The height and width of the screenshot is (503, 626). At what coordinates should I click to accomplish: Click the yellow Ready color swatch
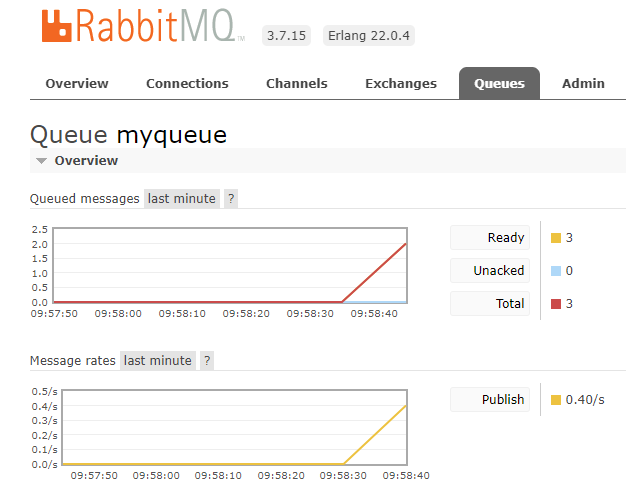[x=556, y=238]
